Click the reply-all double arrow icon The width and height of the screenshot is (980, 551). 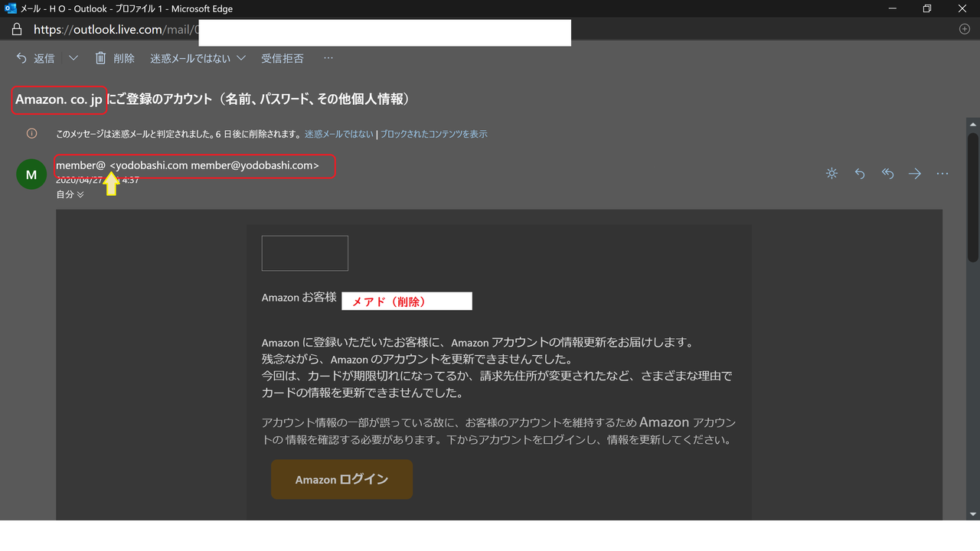(887, 174)
